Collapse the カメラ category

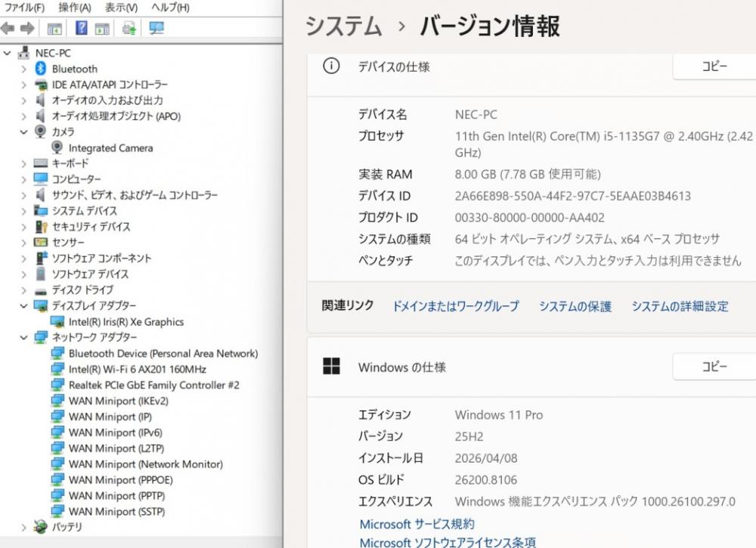pyautogui.click(x=23, y=132)
